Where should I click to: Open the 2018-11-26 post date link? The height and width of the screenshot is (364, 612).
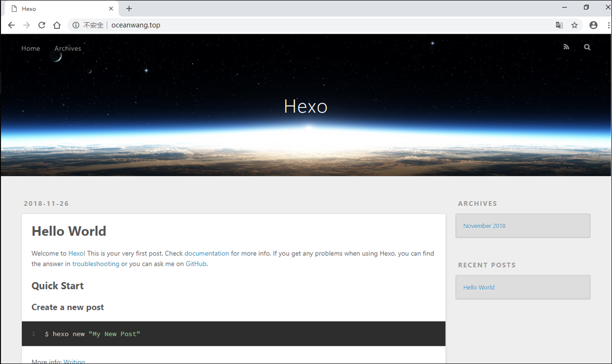(x=46, y=203)
